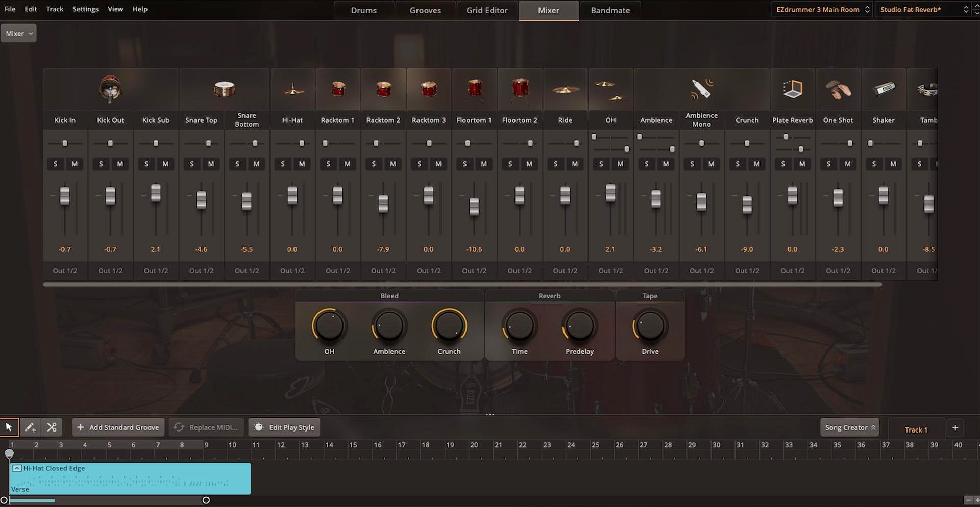Viewport: 980px width, 507px height.
Task: Click the Ambience microphone icon
Action: click(x=701, y=89)
